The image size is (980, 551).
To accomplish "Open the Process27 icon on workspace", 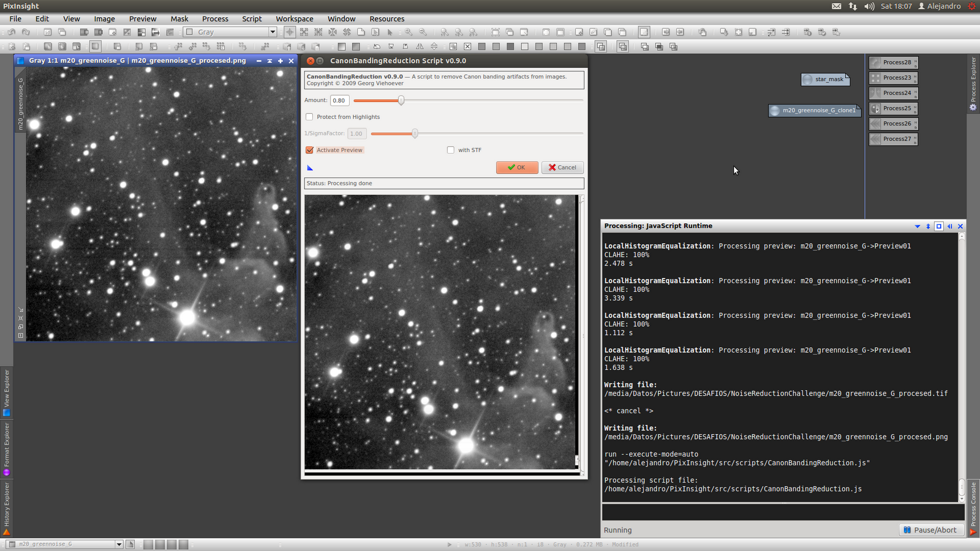I will coord(893,139).
